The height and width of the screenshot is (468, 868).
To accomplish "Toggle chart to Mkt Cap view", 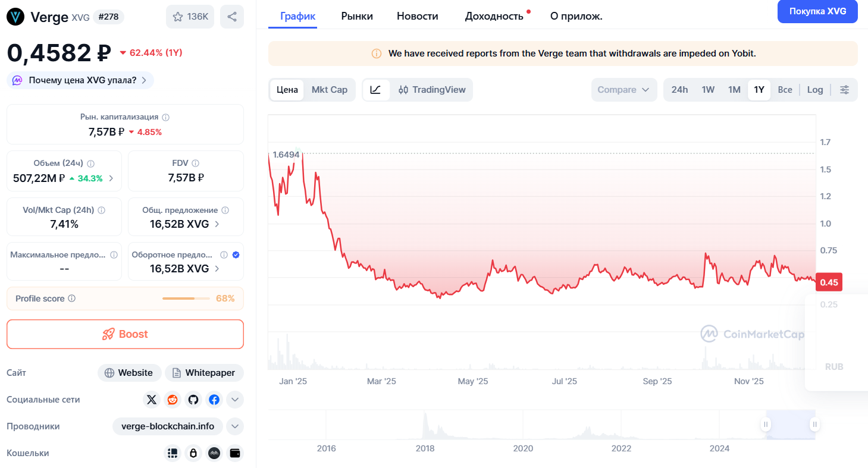I will [x=329, y=90].
